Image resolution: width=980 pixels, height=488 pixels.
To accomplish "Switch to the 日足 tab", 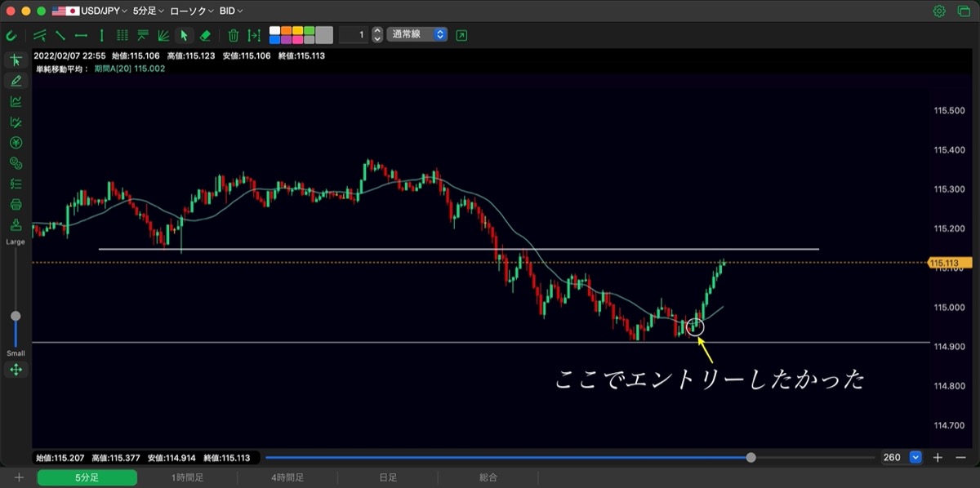I will [x=388, y=478].
